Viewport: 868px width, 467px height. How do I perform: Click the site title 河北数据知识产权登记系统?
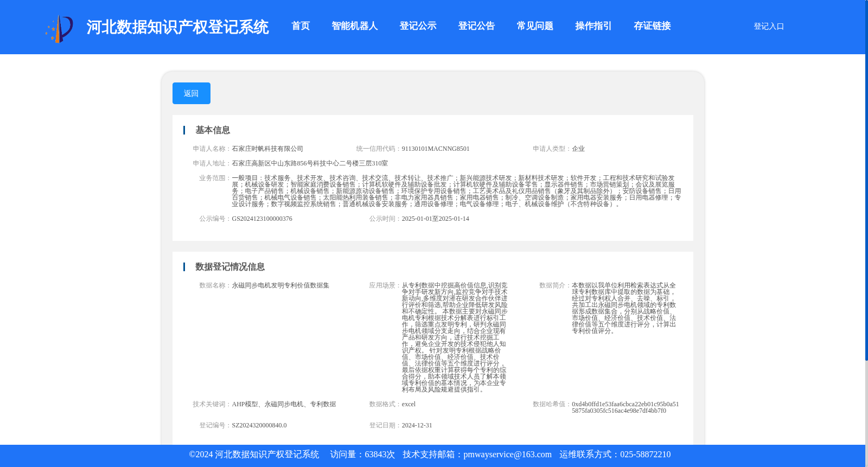(177, 27)
